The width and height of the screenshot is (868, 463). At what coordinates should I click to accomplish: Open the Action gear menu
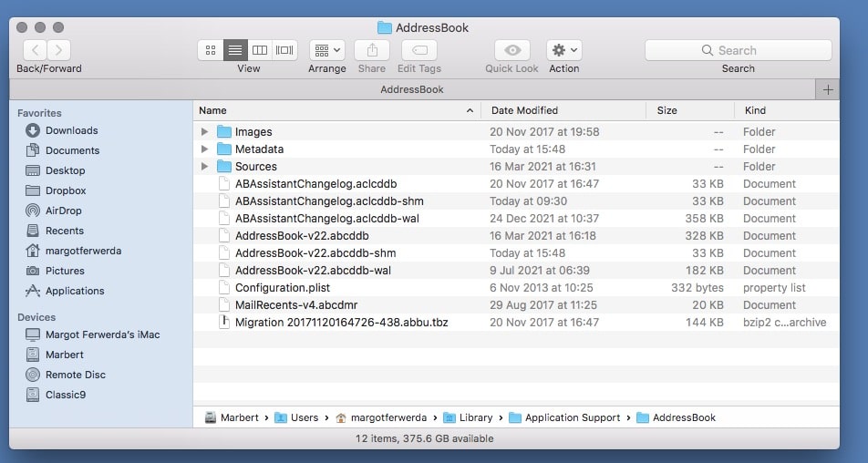(564, 50)
